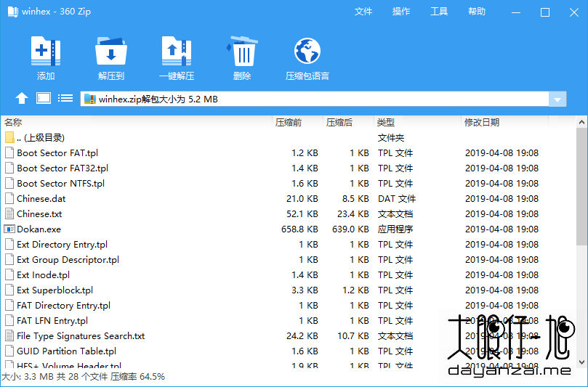Click the status bar size summary text
This screenshot has width=588, height=387.
click(83, 377)
